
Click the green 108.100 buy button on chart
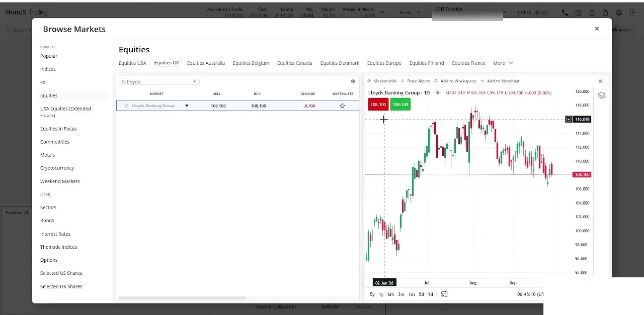coord(400,104)
